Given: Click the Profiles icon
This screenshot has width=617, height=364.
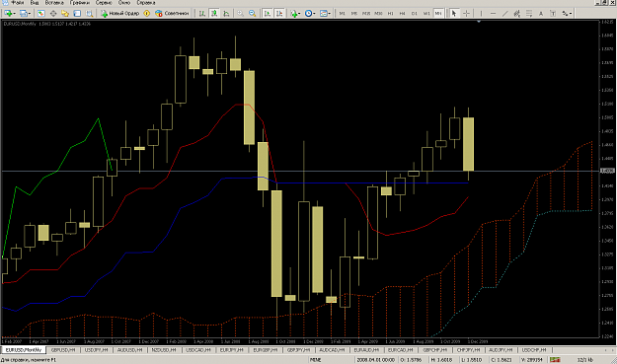Looking at the screenshot, I should click(24, 14).
